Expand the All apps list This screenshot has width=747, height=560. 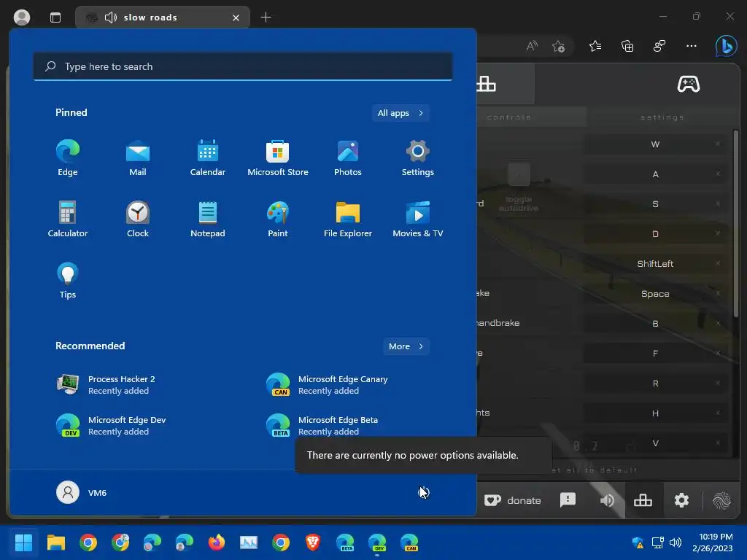(400, 113)
